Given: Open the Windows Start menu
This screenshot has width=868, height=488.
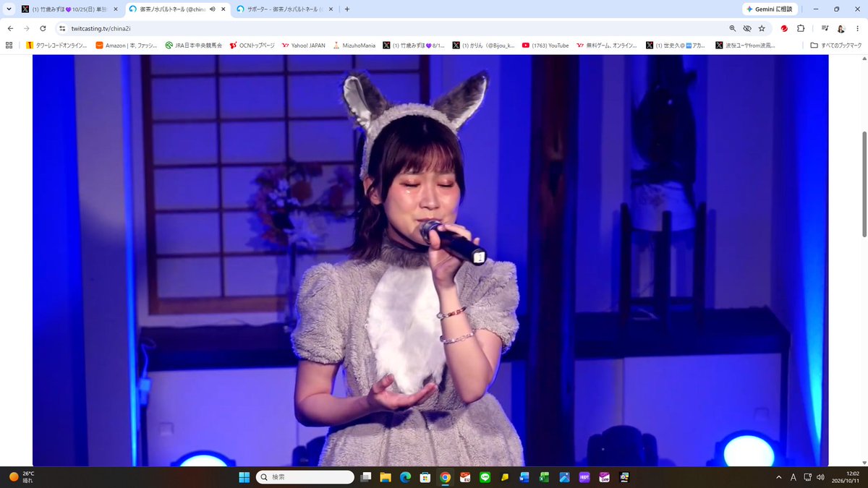Looking at the screenshot, I should click(x=244, y=477).
